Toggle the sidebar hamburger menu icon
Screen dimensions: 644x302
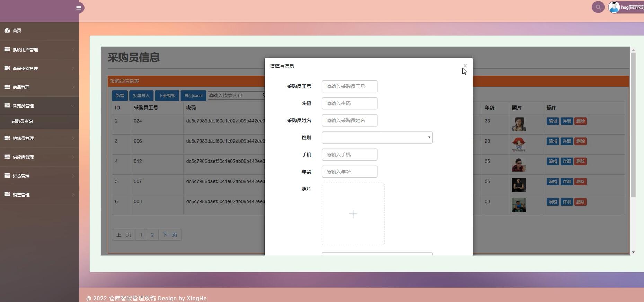[x=79, y=8]
